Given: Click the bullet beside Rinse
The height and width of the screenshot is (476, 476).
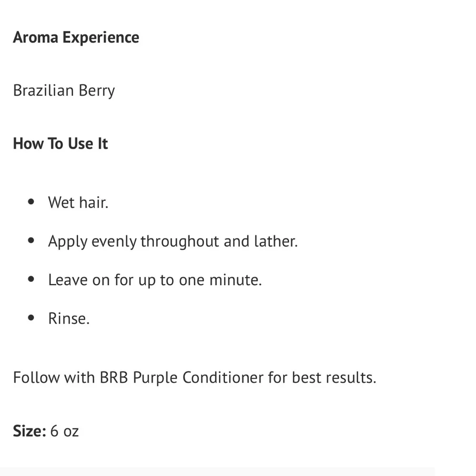Looking at the screenshot, I should pos(31,318).
